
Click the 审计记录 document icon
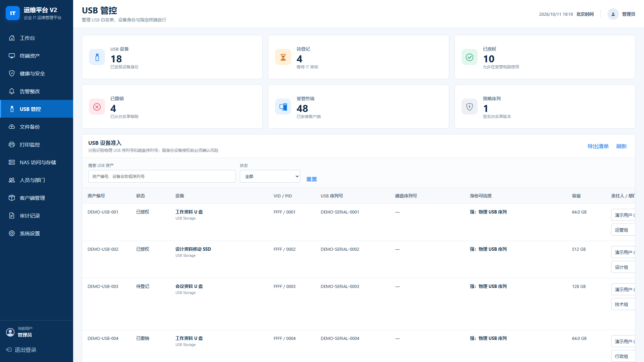(x=12, y=216)
